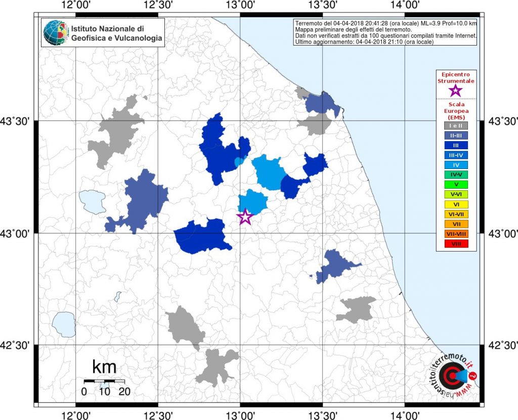Viewport: 518px width, 420px height.
Task: Select the 'VII' orange legend swatch
Action: [x=456, y=224]
